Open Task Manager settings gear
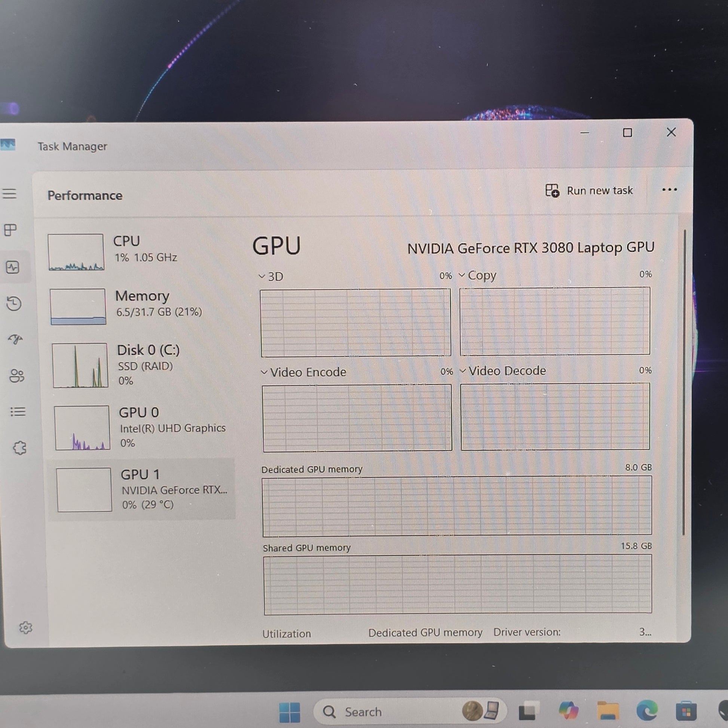The height and width of the screenshot is (728, 728). [25, 627]
